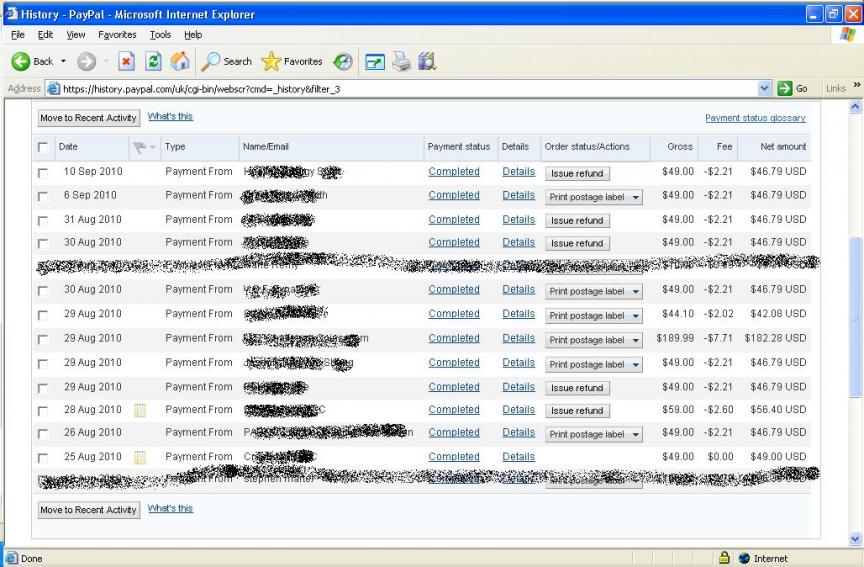
Task: Click the address URL input field
Action: [408, 89]
